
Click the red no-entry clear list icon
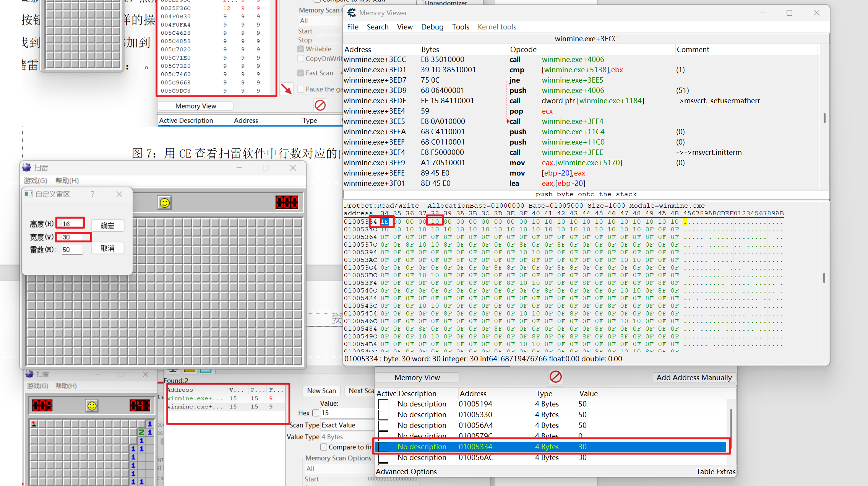(555, 377)
